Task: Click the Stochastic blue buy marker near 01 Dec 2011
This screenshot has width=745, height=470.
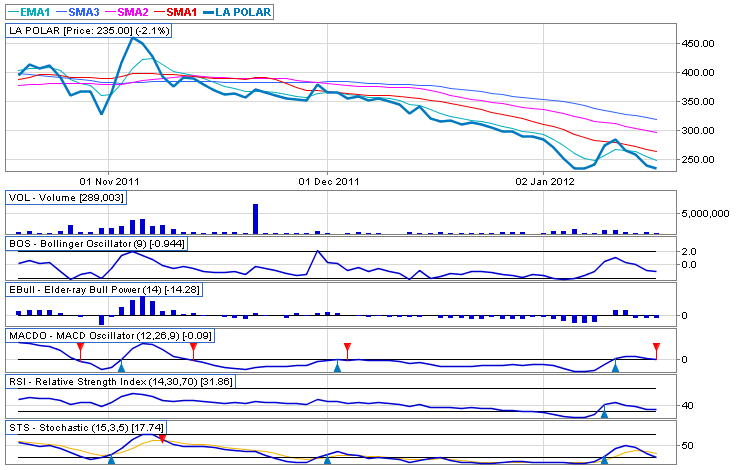Action: point(327,460)
